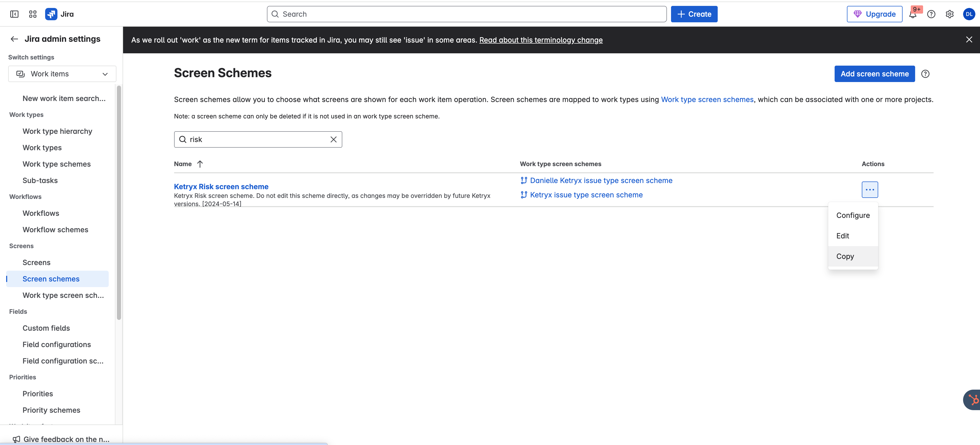Follow the Work type screen schemes description link
Viewport: 980px width, 445px height.
point(707,100)
